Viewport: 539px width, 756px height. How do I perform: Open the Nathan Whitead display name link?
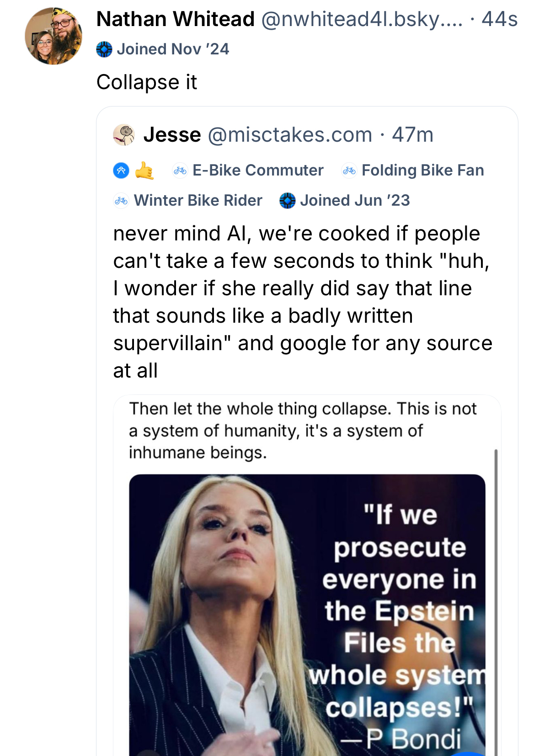pyautogui.click(x=176, y=20)
